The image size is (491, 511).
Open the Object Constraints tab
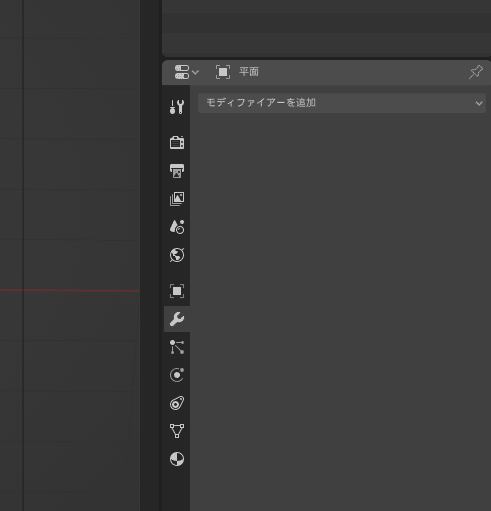[x=177, y=403]
